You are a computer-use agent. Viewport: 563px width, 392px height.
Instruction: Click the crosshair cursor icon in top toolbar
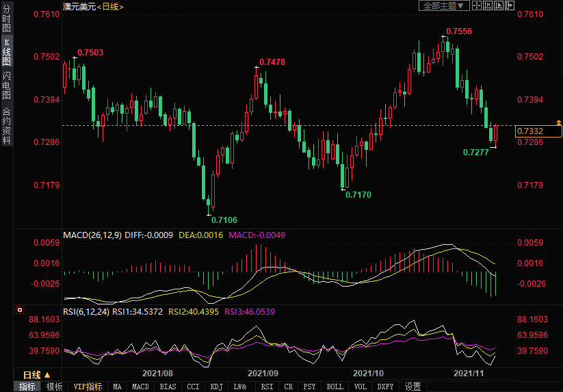(x=476, y=5)
